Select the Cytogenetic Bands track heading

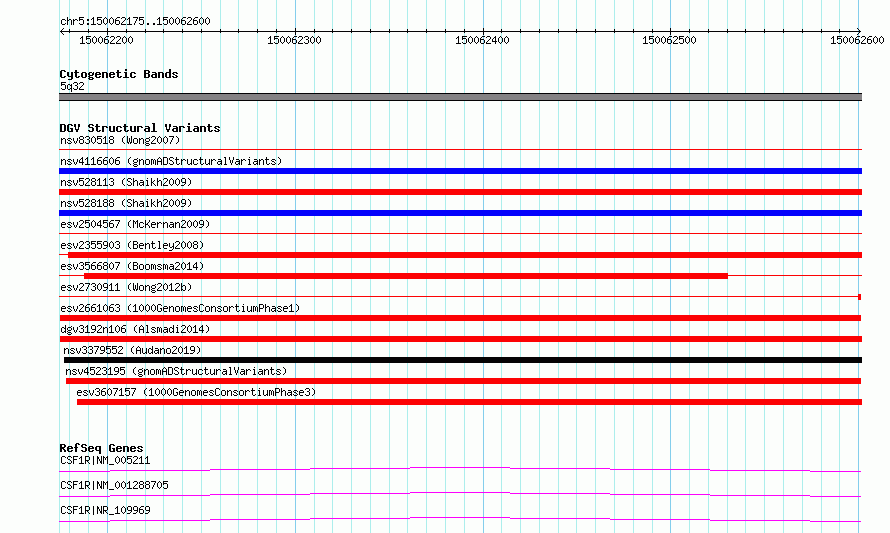[x=119, y=74]
